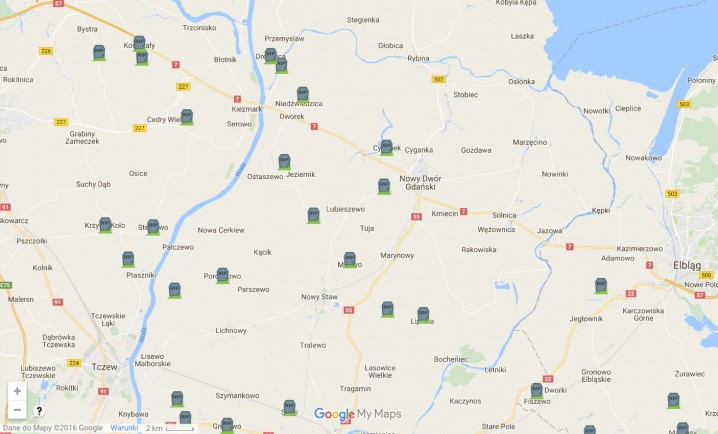
Task: Open the question mark help icon
Action: (39, 411)
